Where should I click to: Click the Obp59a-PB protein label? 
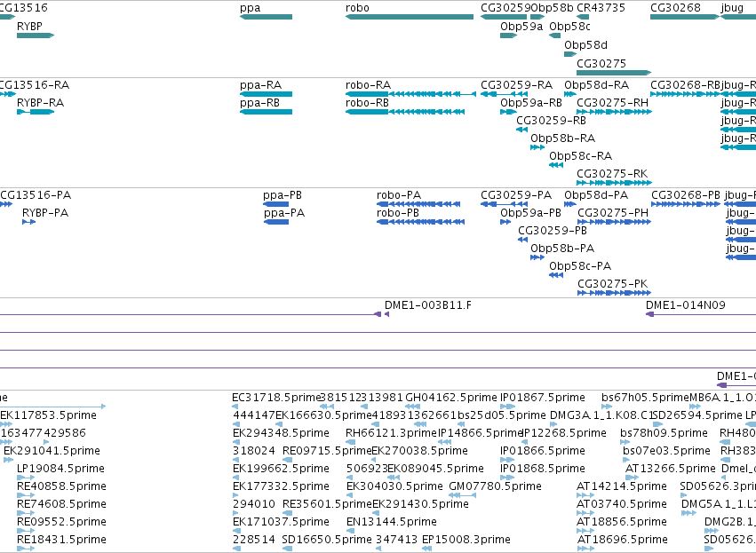(531, 213)
